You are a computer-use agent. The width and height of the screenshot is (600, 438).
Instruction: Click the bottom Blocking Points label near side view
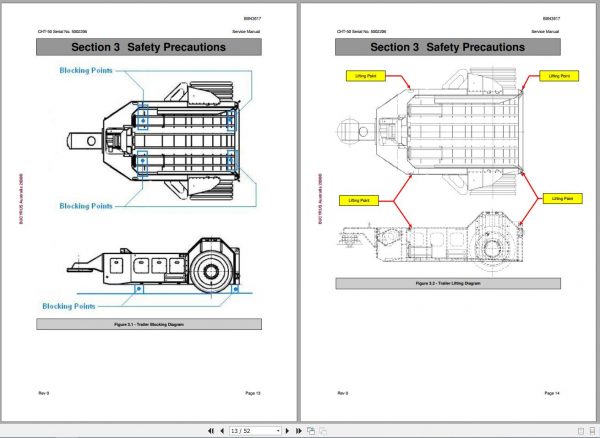tap(69, 306)
